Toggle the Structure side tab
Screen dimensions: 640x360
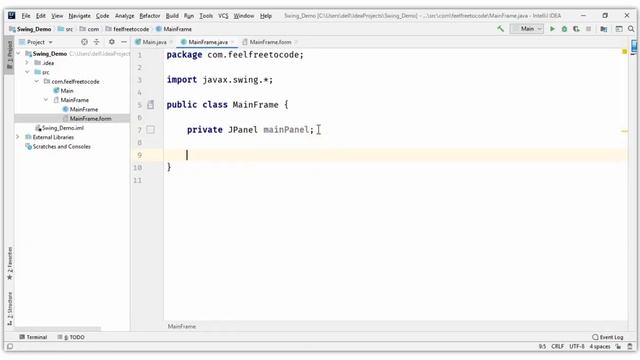10,309
